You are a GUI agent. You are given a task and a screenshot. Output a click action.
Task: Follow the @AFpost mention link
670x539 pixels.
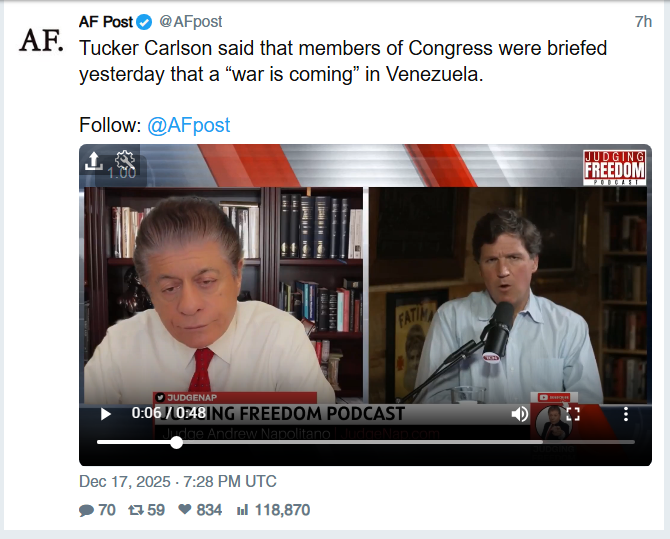click(188, 125)
